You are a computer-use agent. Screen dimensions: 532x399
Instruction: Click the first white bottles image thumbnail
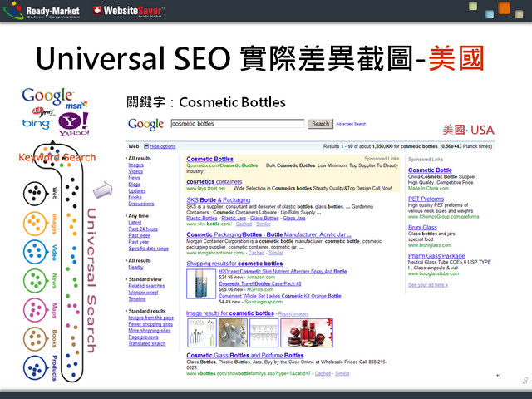click(x=202, y=332)
